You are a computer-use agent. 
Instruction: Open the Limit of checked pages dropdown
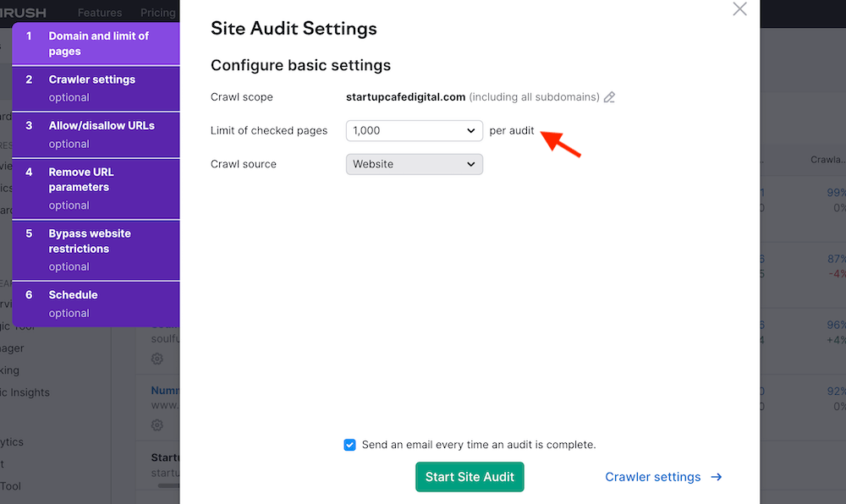click(414, 130)
